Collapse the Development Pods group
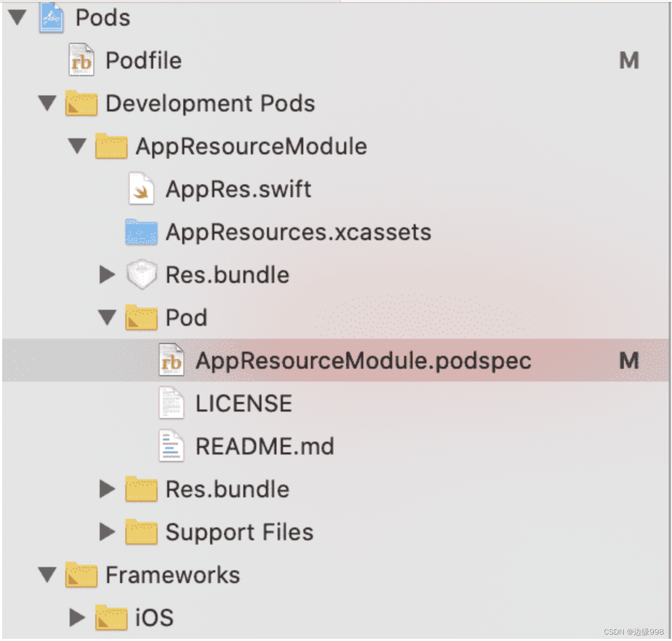This screenshot has width=672, height=641. coord(48,103)
